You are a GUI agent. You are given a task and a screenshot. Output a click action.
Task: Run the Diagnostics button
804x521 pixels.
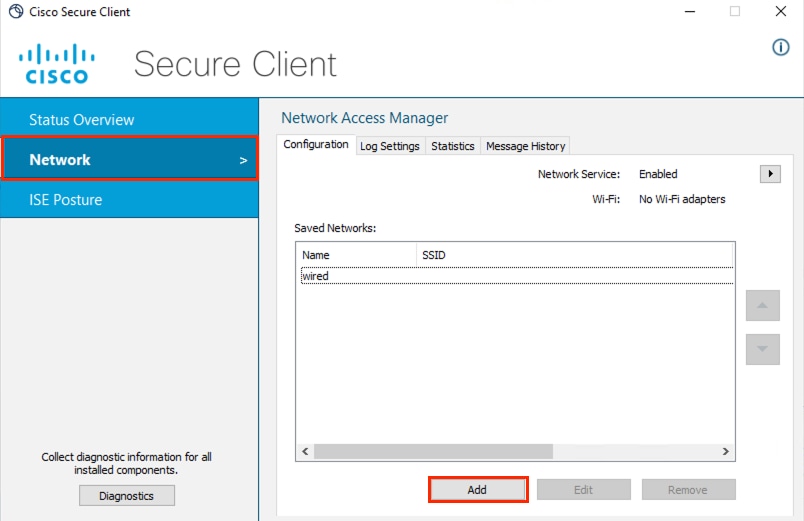pos(127,496)
